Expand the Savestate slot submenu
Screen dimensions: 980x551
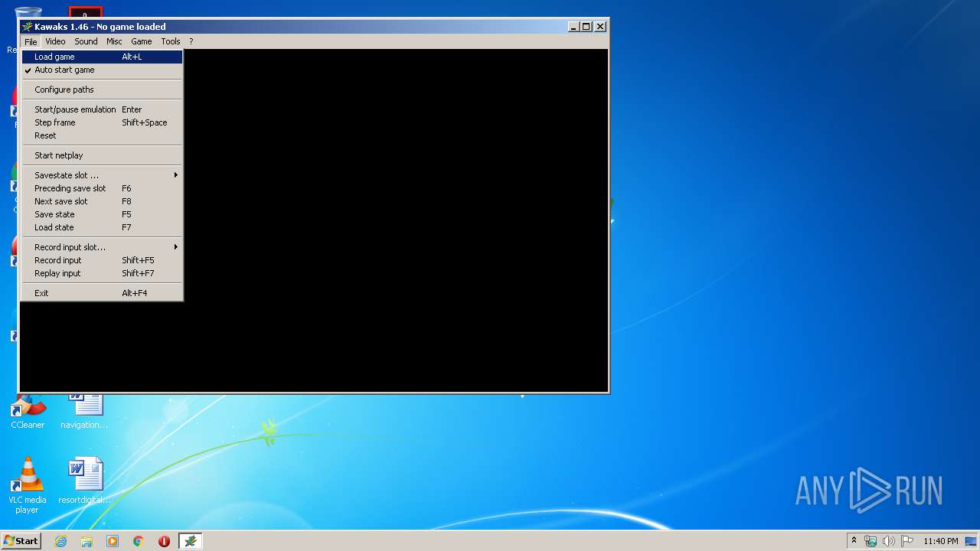coord(102,175)
